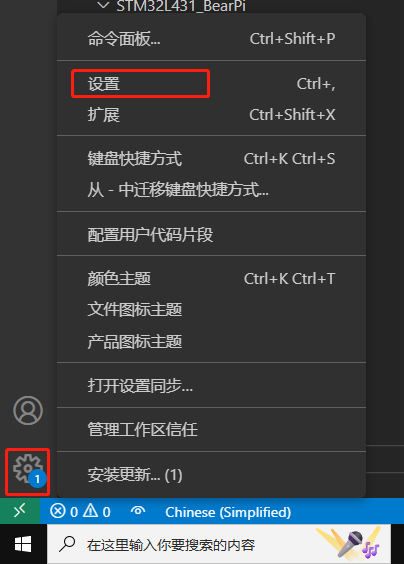The image size is (404, 564).
Task: Click the eye icon in status bar
Action: pyautogui.click(x=138, y=511)
